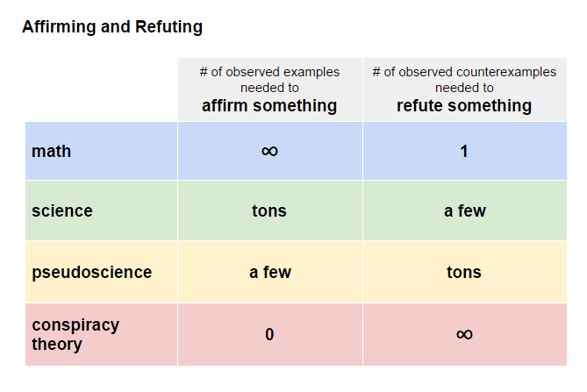Click the 'math' row label
This screenshot has height=392, width=587.
tap(51, 152)
